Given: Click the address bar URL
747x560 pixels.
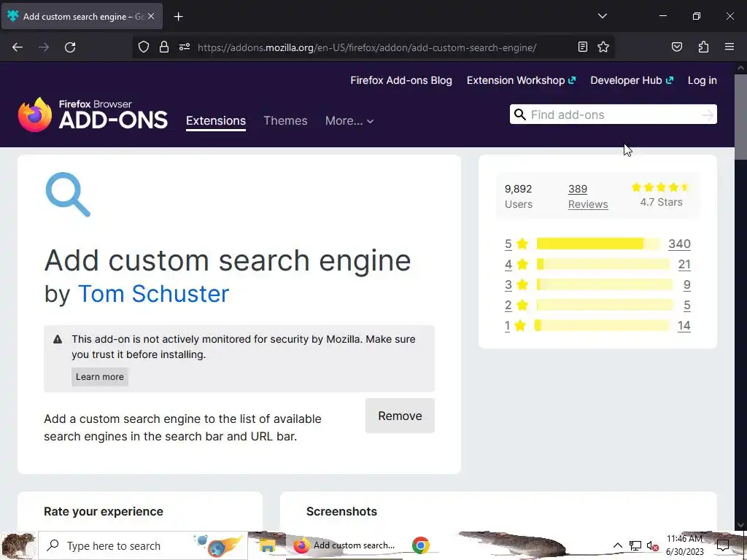Looking at the screenshot, I should pos(367,47).
